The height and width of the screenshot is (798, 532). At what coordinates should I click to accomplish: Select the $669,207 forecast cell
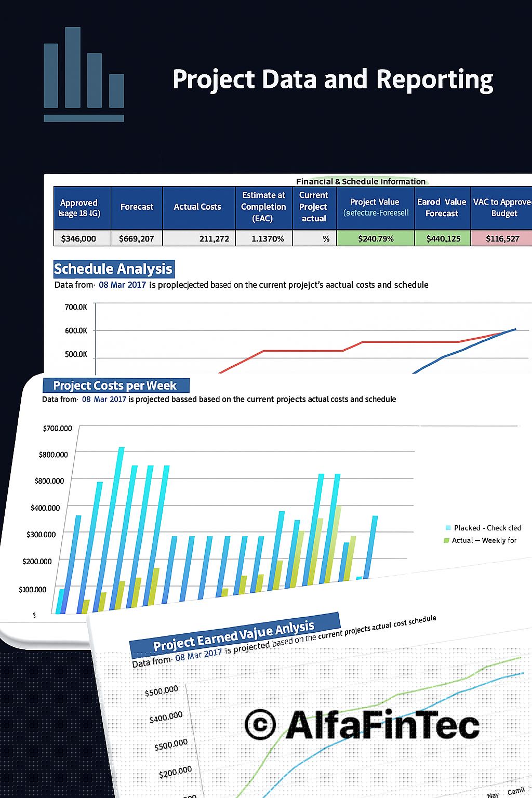click(136, 238)
